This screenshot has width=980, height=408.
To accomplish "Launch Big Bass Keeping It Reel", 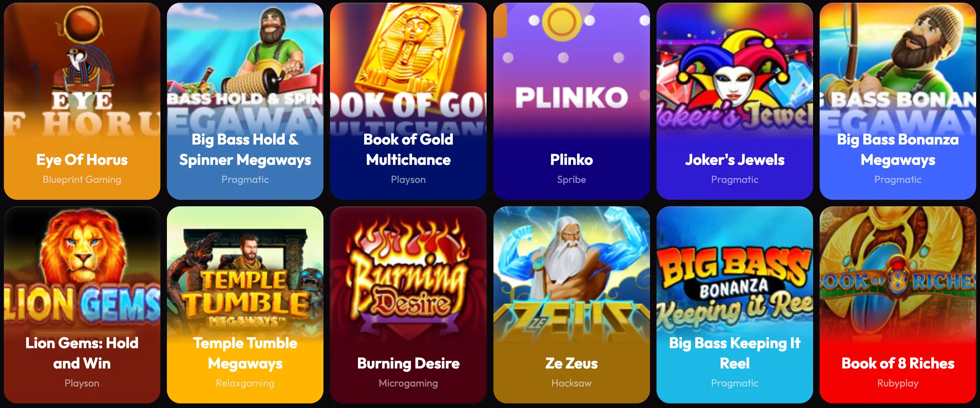I will pos(734,305).
